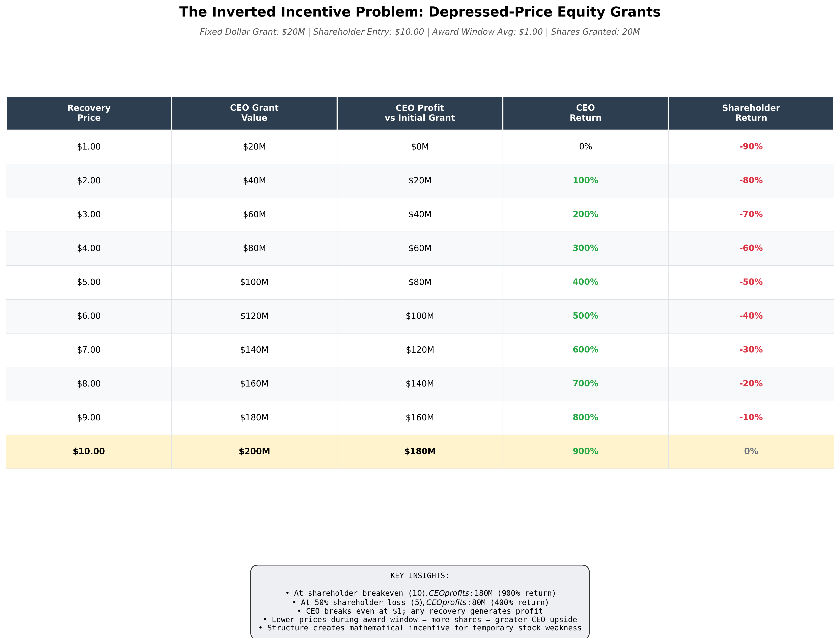Screen dimensions: 840x638
Task: Click the KEY INSIGHTS heading
Action: pyautogui.click(x=420, y=576)
